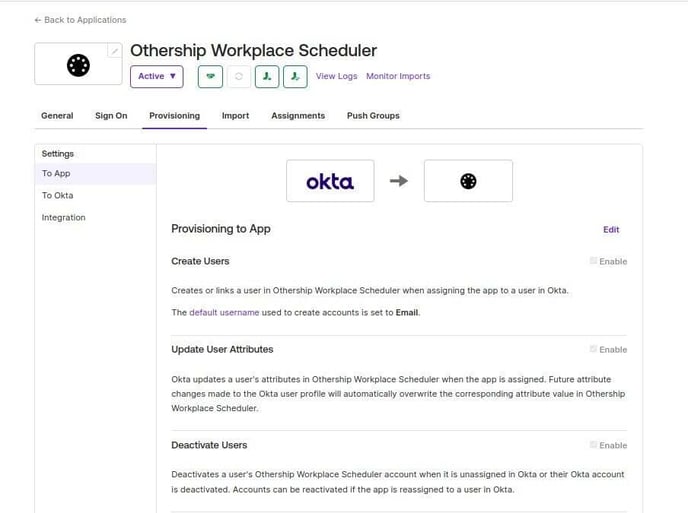This screenshot has height=513, width=688.
Task: Switch to the Sign On tab
Action: click(111, 116)
